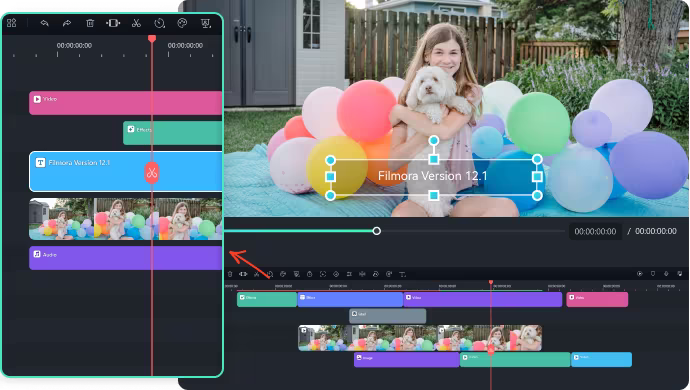
Task: Select the green Effects clip in enlarged timeline
Action: [172, 133]
